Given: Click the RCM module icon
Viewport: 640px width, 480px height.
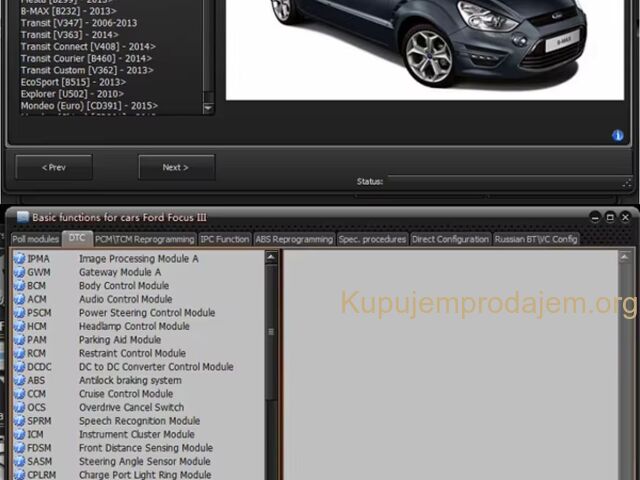Looking at the screenshot, I should pos(19,353).
